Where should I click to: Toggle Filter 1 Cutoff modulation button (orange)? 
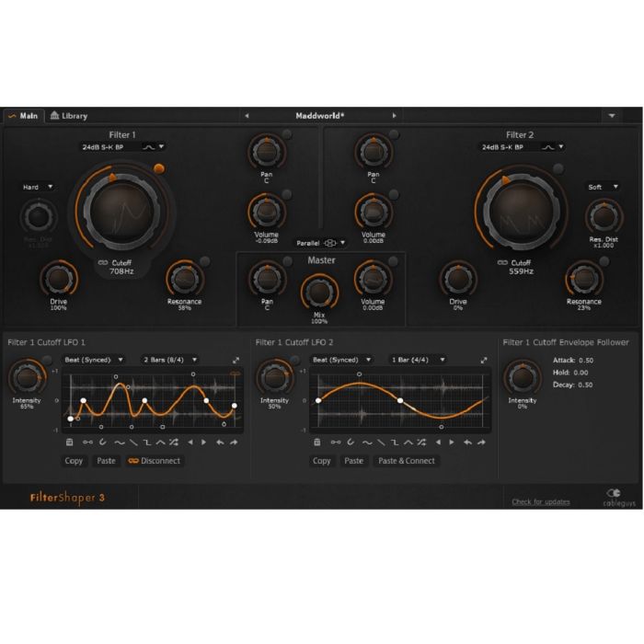pos(159,168)
